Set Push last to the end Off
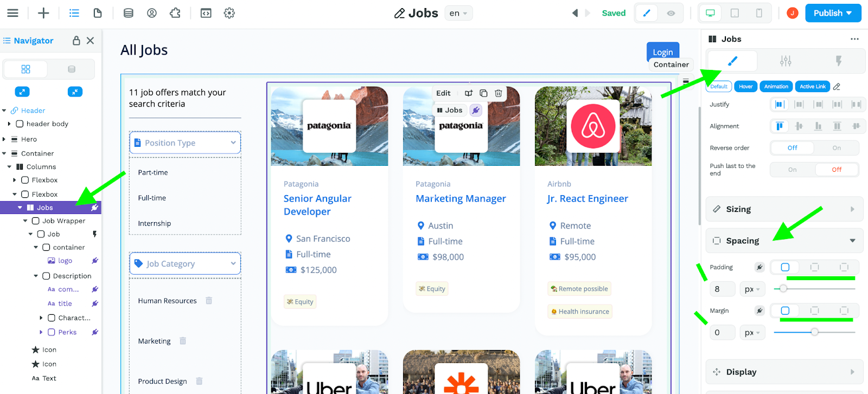 coord(837,170)
